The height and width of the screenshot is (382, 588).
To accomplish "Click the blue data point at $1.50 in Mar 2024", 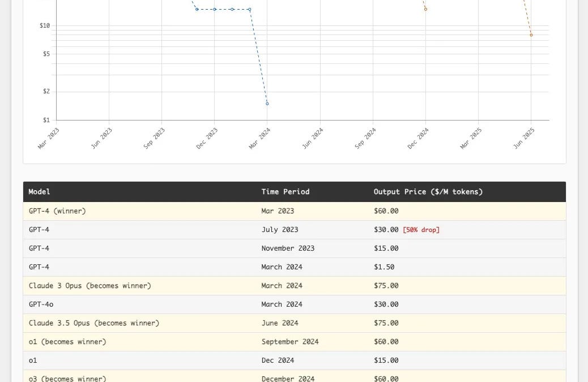I will pyautogui.click(x=267, y=104).
